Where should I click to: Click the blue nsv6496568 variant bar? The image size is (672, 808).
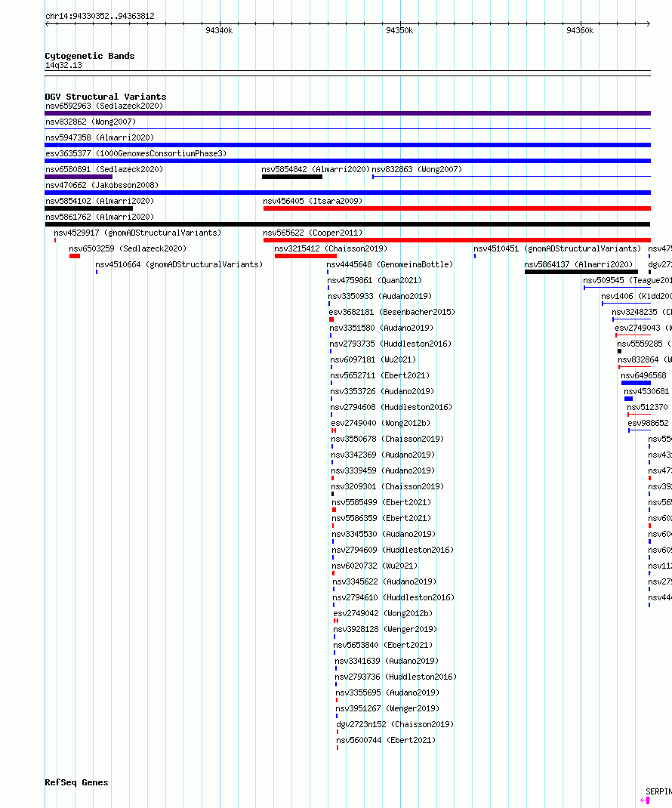[x=636, y=383]
